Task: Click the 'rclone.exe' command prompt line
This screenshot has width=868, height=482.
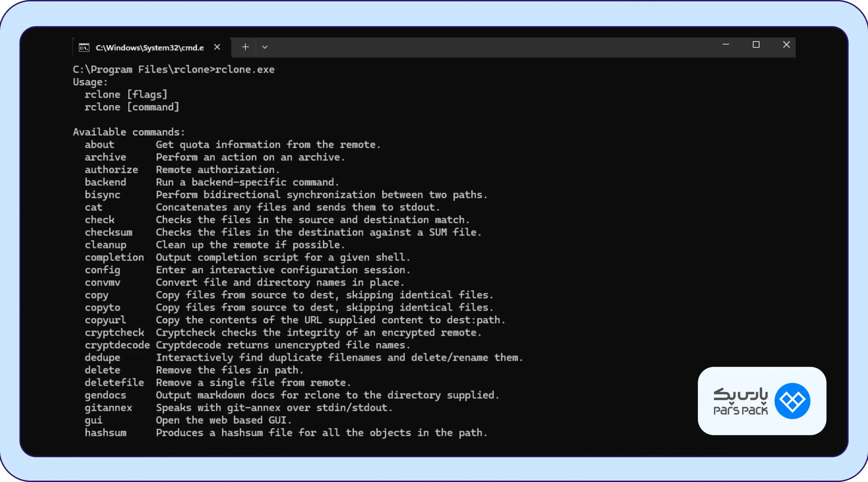Action: tap(174, 69)
